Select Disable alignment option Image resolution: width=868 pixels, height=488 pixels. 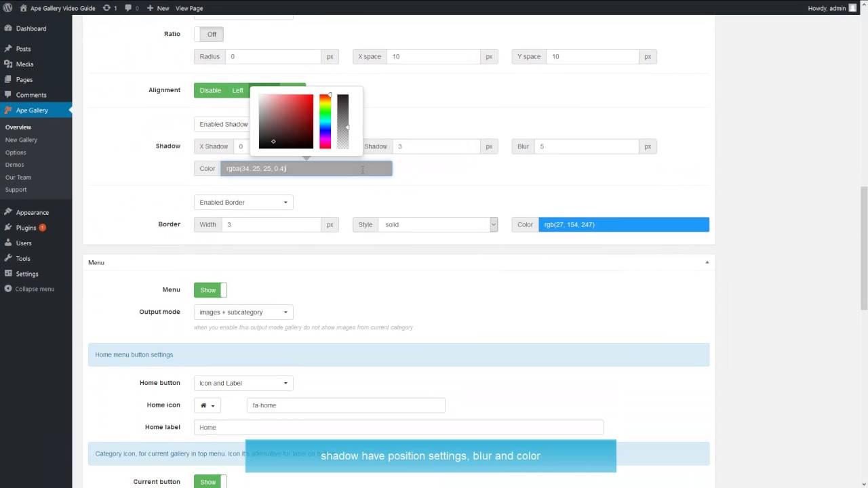(x=210, y=90)
